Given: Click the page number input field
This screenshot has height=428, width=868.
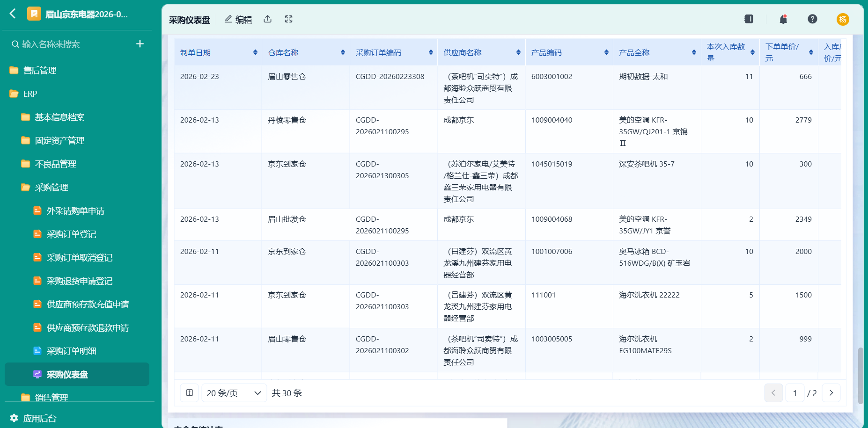Looking at the screenshot, I should tap(795, 393).
